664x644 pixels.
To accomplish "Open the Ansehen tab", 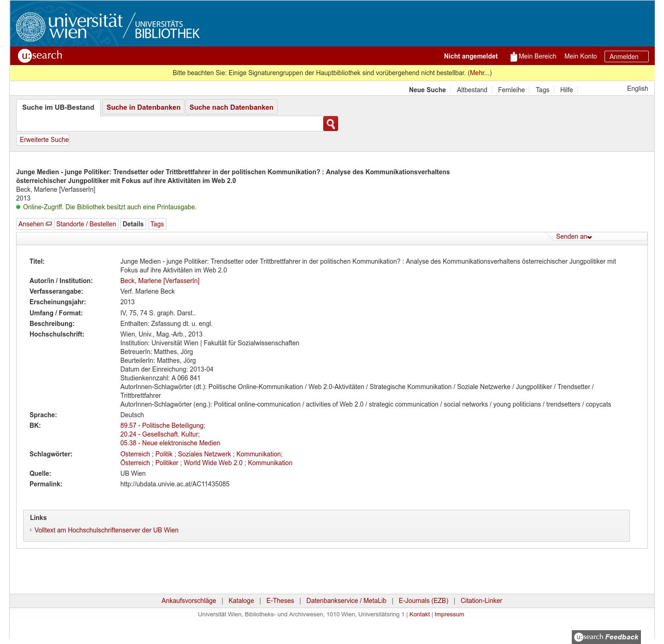I will coord(35,224).
